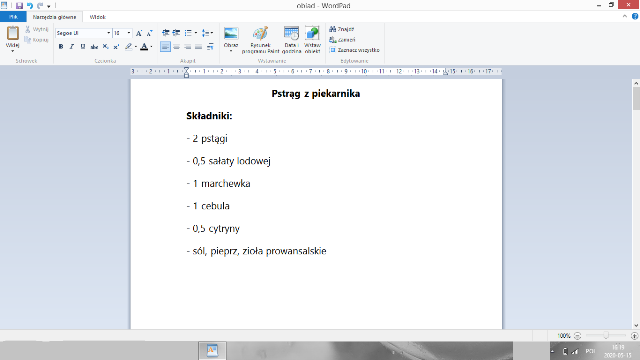This screenshot has height=360, width=640.
Task: Zoom out with the minus button
Action: click(x=577, y=336)
